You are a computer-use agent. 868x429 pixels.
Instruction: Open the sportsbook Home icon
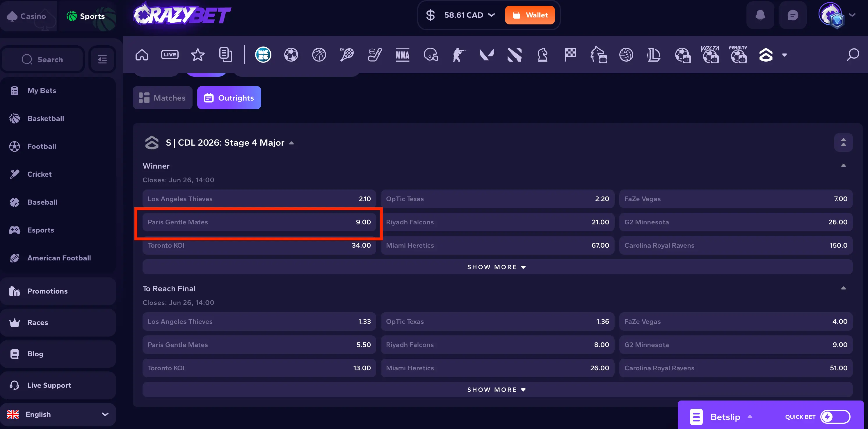142,55
